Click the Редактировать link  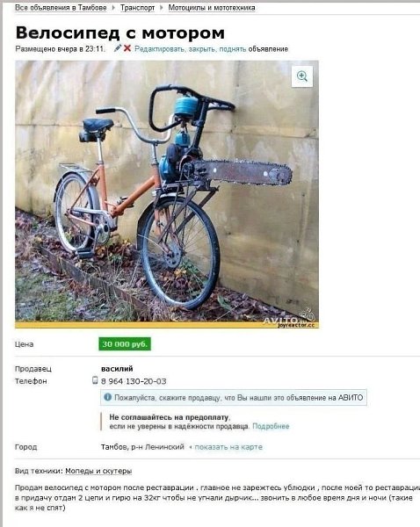tap(159, 48)
